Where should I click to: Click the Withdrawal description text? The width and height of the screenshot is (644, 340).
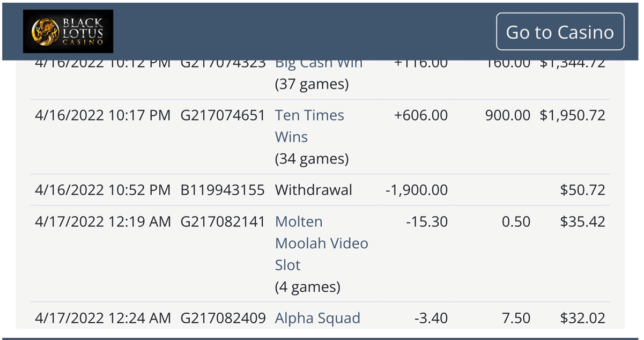click(x=314, y=190)
